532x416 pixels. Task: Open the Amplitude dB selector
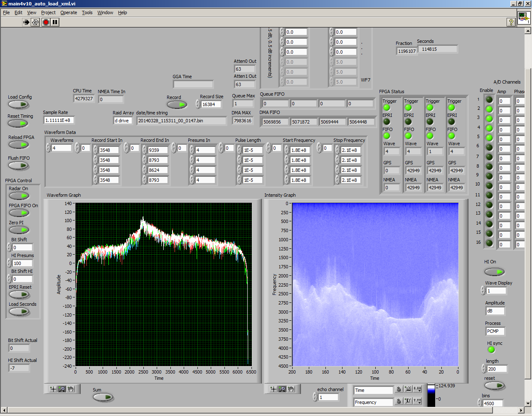495,311
